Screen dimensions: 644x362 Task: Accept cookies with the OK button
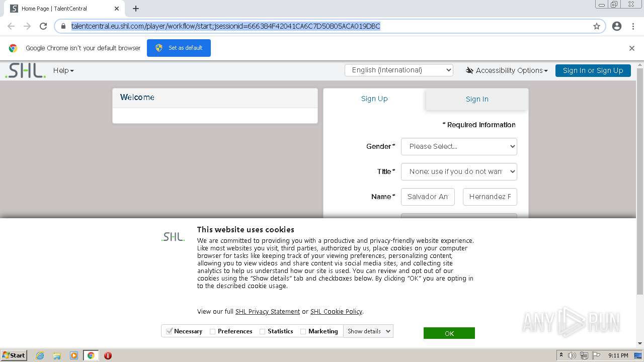[x=449, y=333]
